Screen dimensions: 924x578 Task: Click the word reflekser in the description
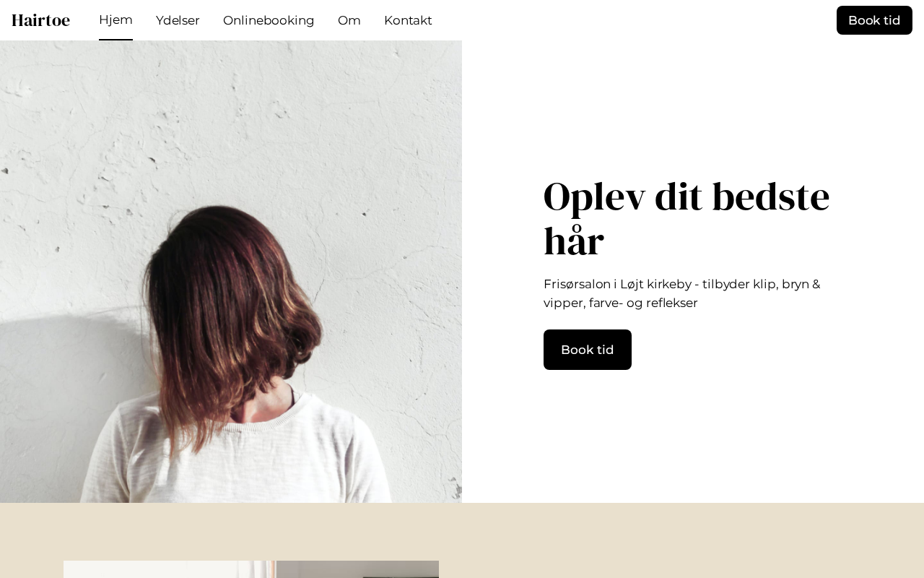[x=671, y=303]
